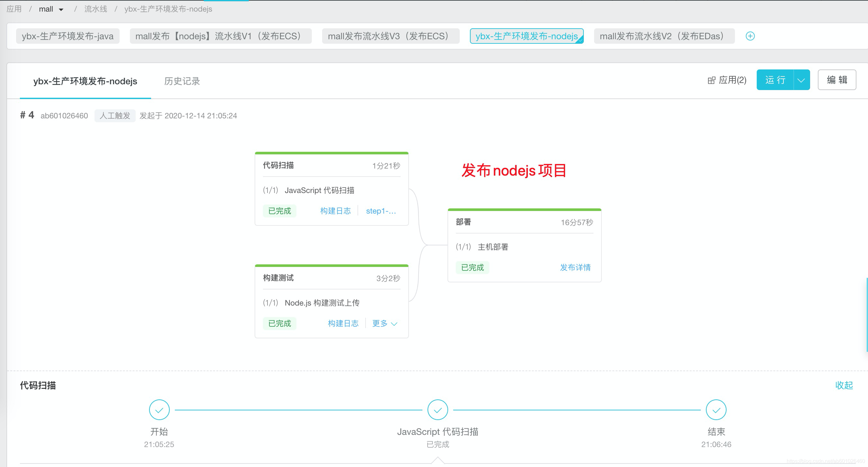Open the 历史记录 tab
Viewport: 868px width, 467px height.
(x=182, y=81)
